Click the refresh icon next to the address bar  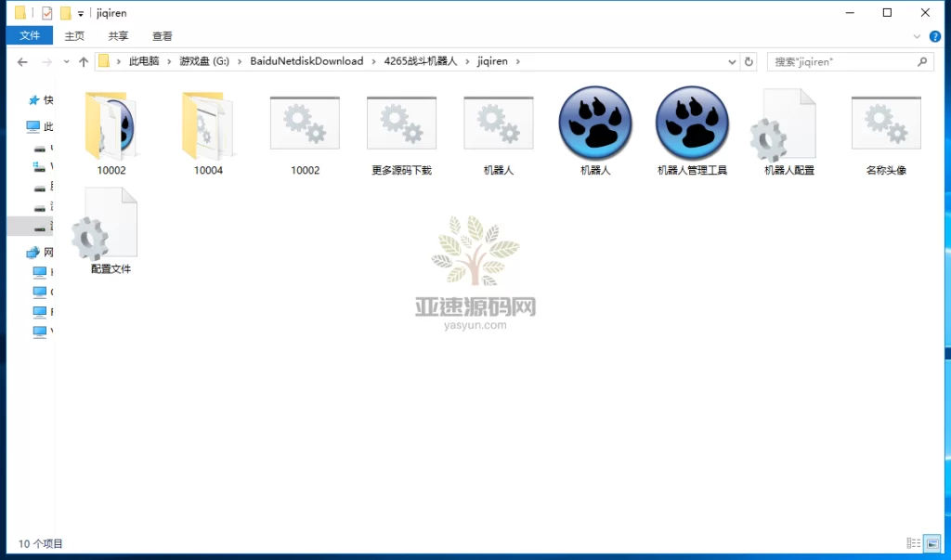click(x=749, y=61)
